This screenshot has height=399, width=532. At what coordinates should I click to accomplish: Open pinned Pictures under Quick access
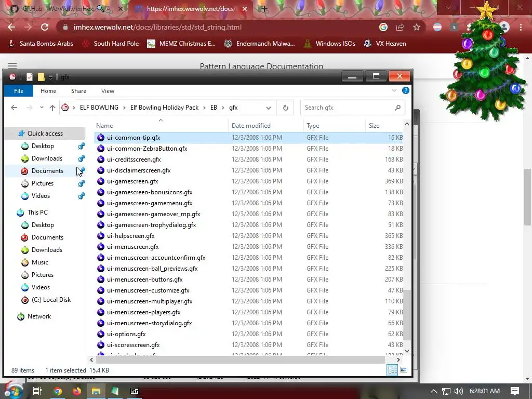[x=43, y=183]
